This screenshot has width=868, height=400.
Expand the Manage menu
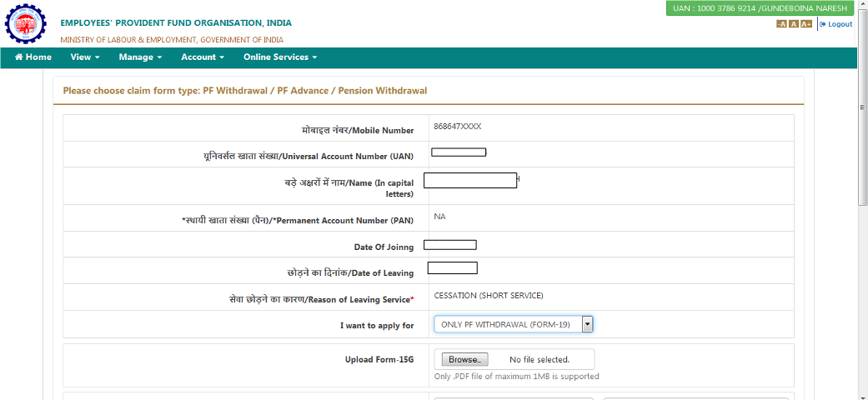pyautogui.click(x=140, y=57)
